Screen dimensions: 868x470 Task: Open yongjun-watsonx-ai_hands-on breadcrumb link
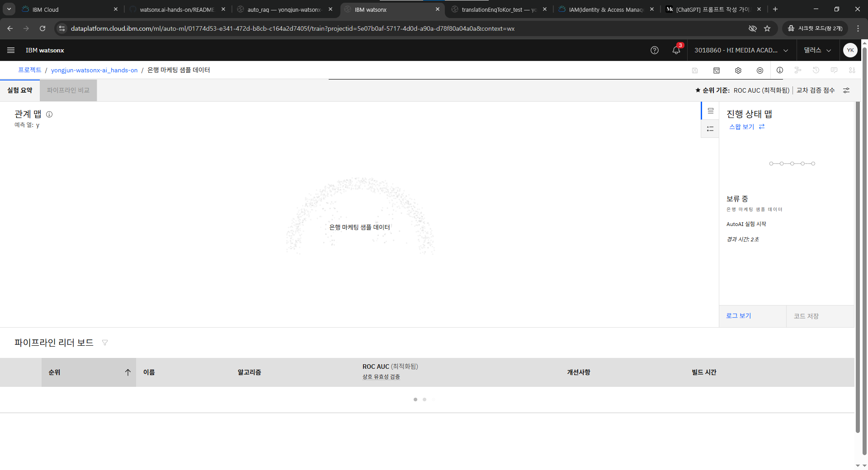coord(94,70)
